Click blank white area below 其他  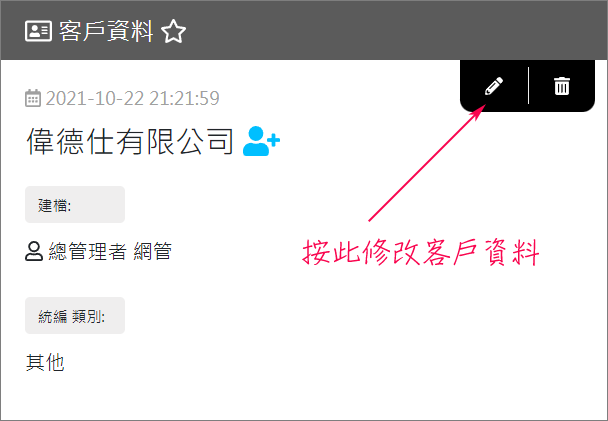pyautogui.click(x=302, y=395)
